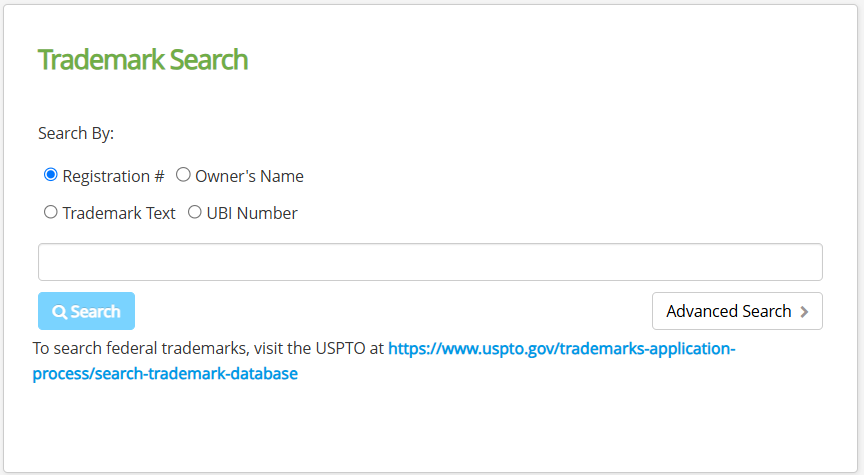
Task: Click the "To search federal trademarks" sentence
Action: coord(208,349)
